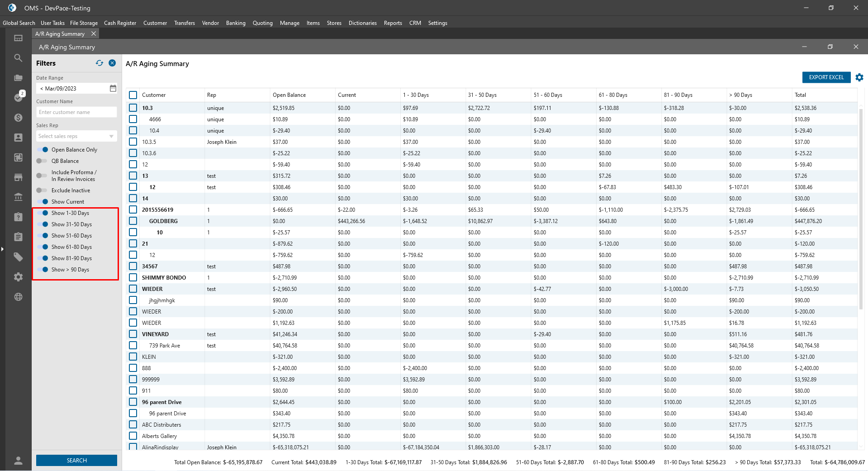The width and height of the screenshot is (868, 471).
Task: Enable Include Proforma / In Review Invoices
Action: click(42, 176)
